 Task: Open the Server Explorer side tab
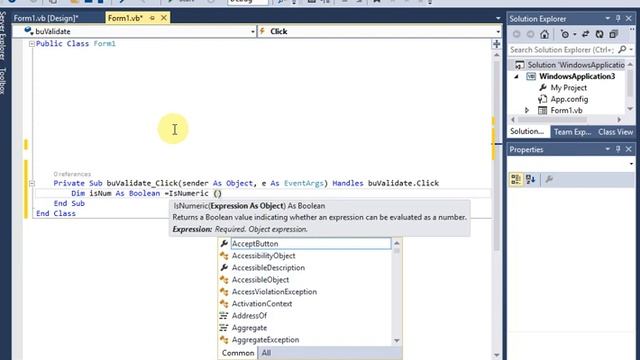coord(3,36)
